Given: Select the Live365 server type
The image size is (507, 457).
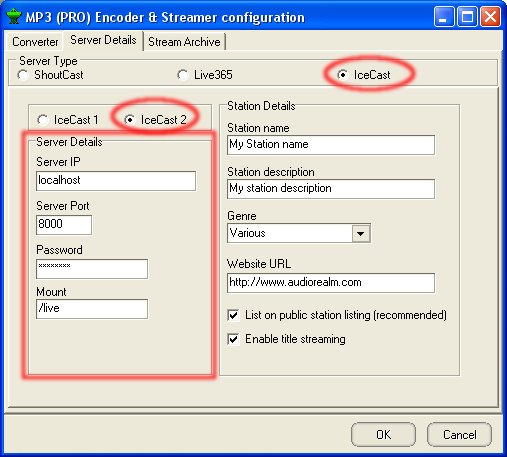Looking at the screenshot, I should coord(183,75).
